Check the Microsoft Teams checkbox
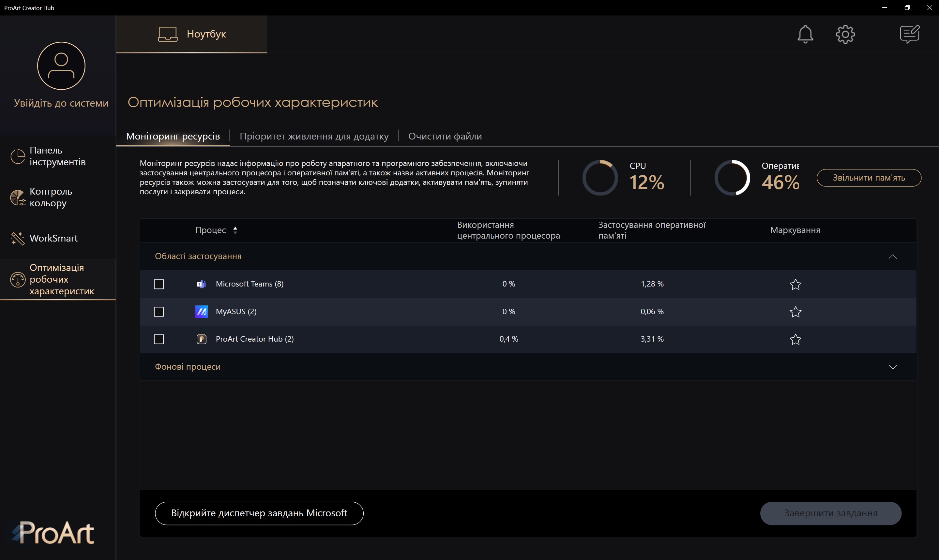Image resolution: width=939 pixels, height=560 pixels. (159, 284)
